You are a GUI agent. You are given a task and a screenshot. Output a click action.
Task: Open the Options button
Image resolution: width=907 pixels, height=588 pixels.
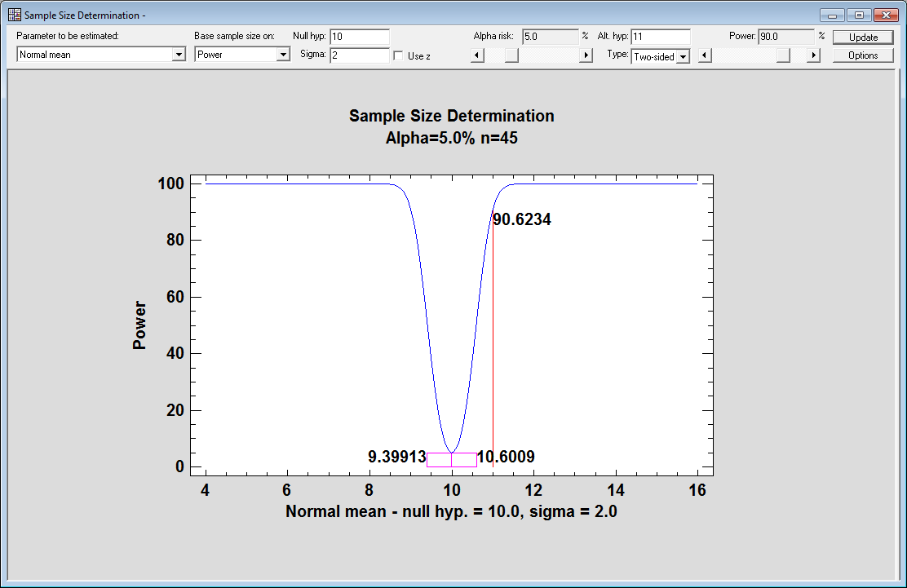click(x=862, y=55)
